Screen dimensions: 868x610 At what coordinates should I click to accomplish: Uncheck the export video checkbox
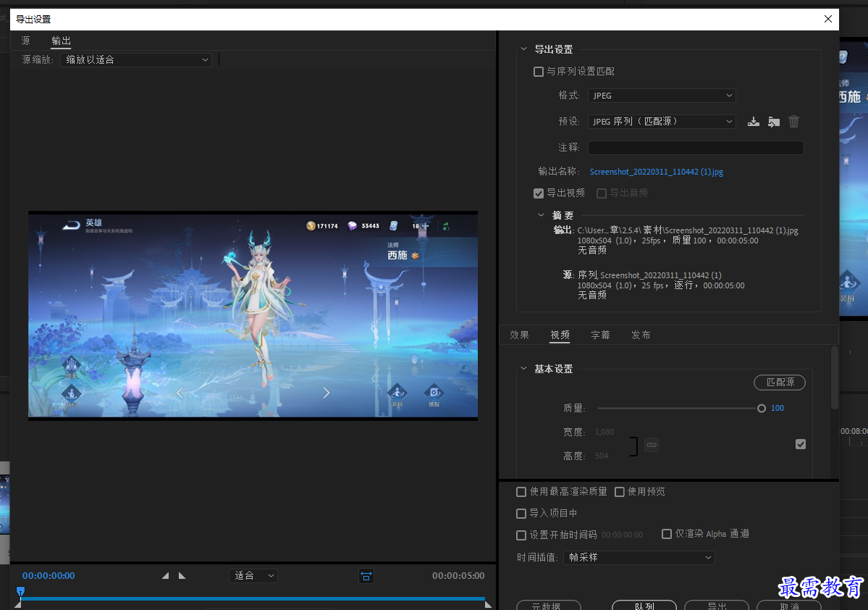(538, 193)
